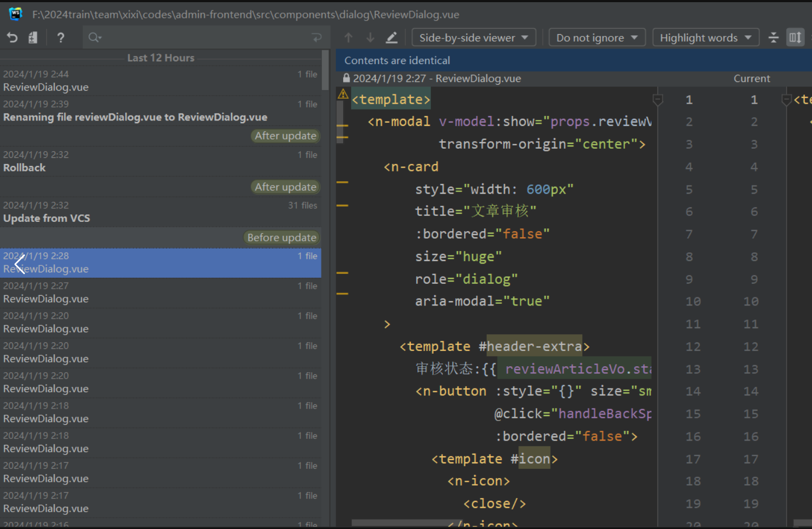This screenshot has width=812, height=529.
Task: Open the Highlight words dropdown
Action: [x=705, y=37]
